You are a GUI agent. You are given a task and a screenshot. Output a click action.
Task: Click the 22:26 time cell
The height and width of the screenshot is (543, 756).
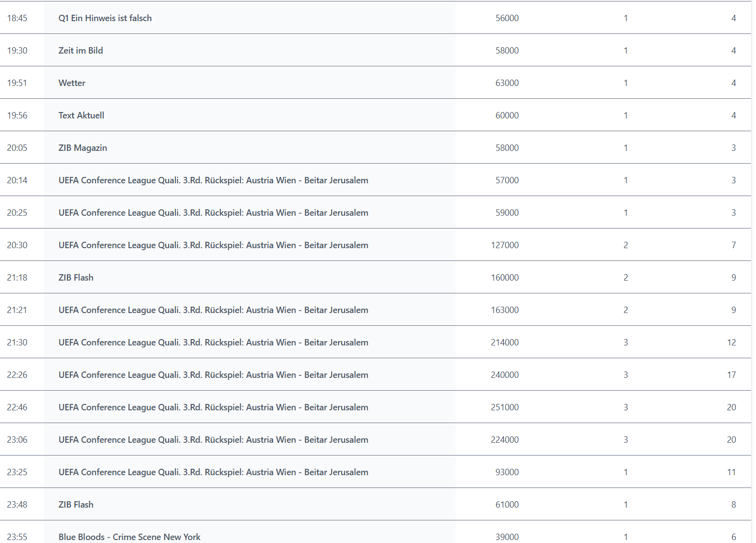tap(17, 374)
